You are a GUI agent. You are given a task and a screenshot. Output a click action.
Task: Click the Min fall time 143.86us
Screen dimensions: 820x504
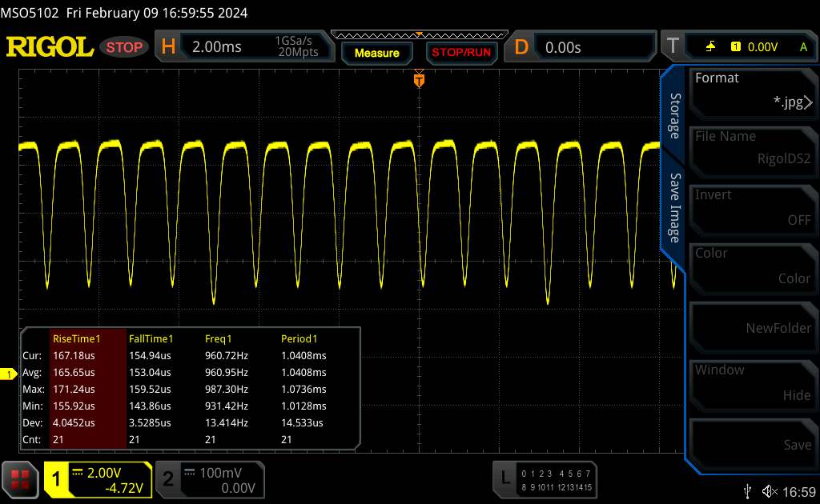[x=150, y=406]
